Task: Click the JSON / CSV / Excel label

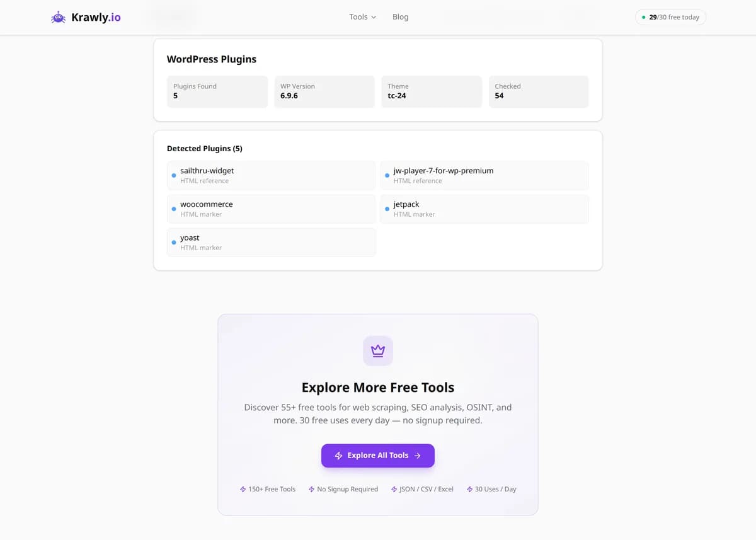Action: click(x=427, y=489)
